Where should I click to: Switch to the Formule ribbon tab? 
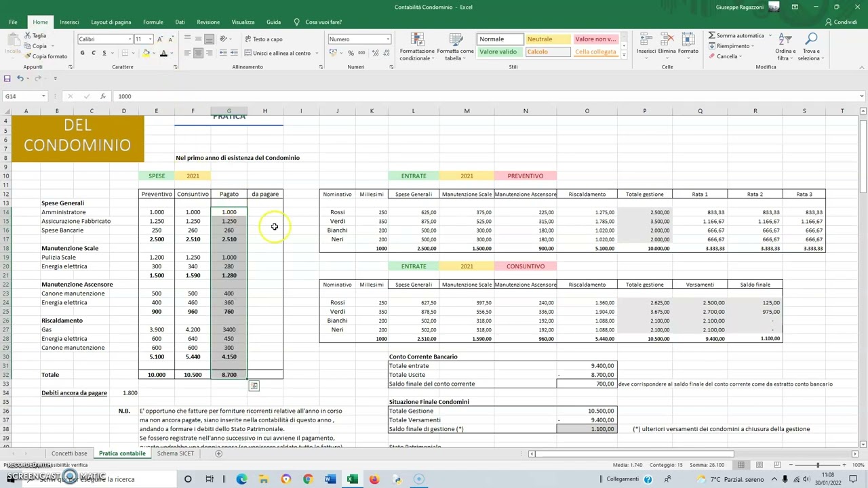click(x=153, y=22)
